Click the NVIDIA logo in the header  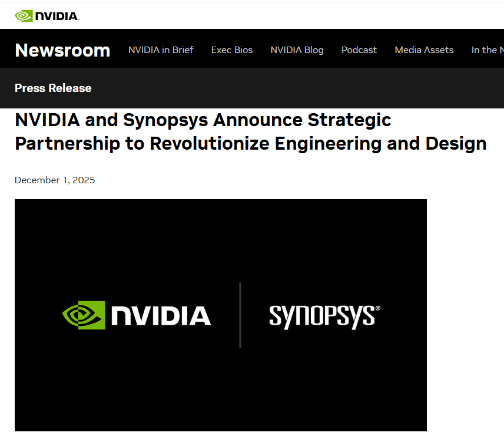47,16
